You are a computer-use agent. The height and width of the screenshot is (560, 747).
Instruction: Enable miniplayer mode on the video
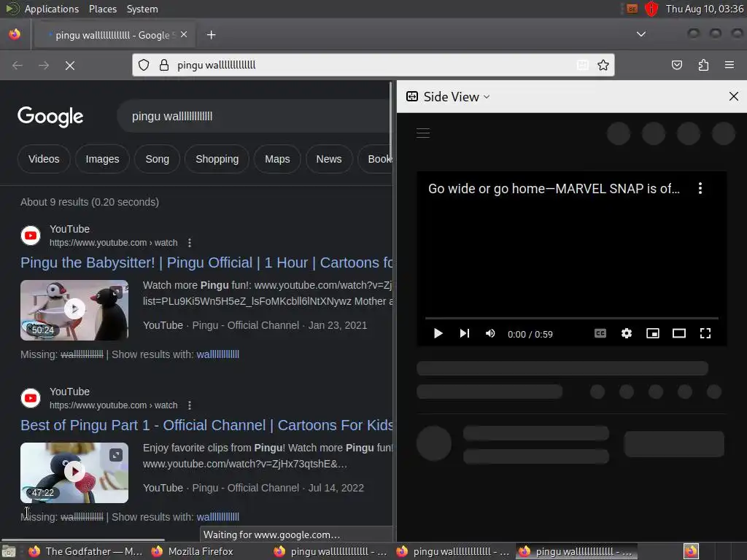coord(653,333)
